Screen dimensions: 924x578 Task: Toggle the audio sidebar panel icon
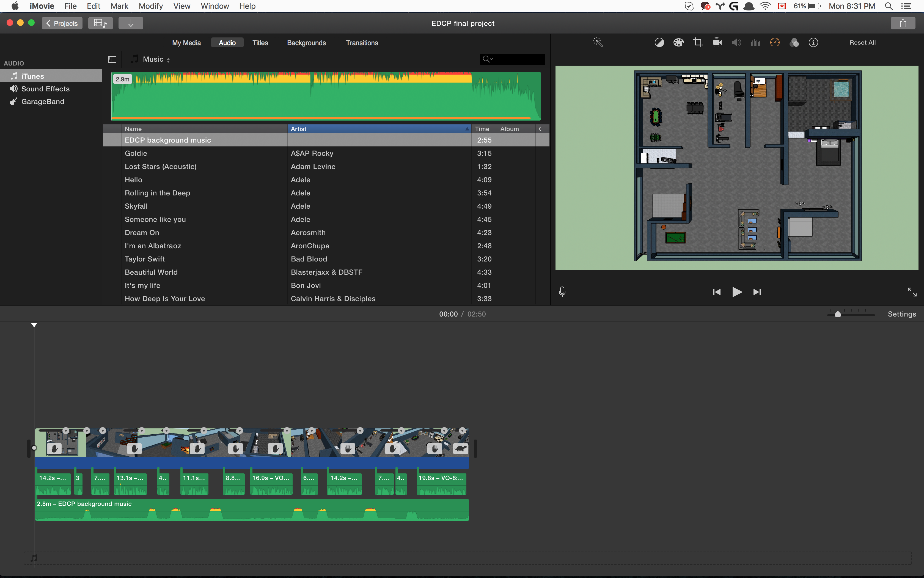(112, 59)
